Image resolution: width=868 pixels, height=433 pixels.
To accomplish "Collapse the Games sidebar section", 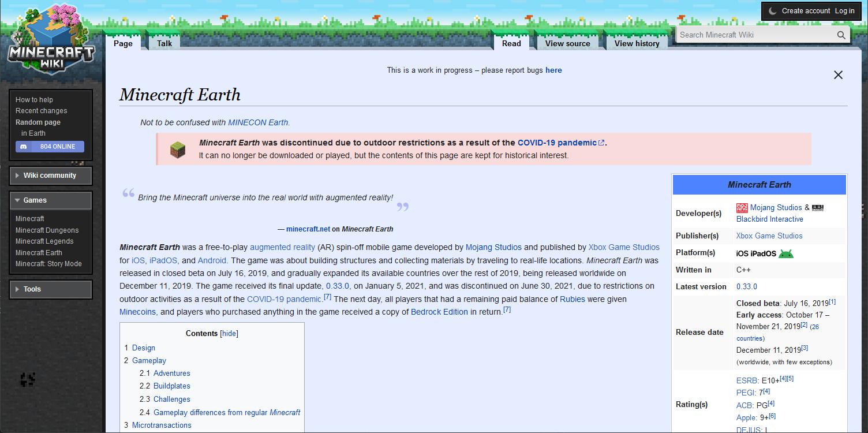I will 51,200.
